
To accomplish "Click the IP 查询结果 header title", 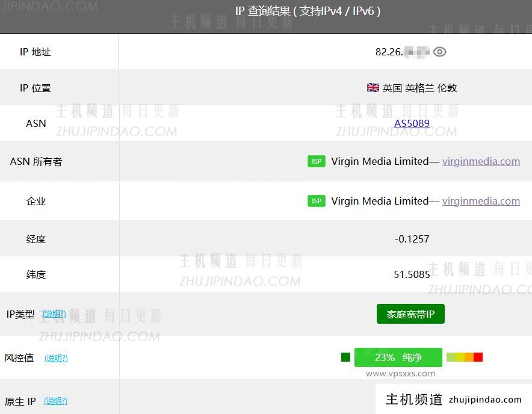I will pos(308,11).
